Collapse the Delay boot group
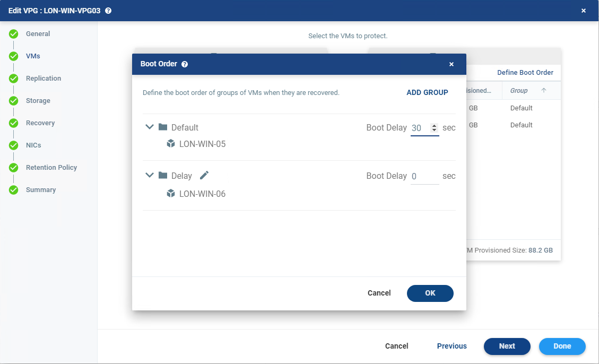The image size is (599, 364). click(150, 176)
